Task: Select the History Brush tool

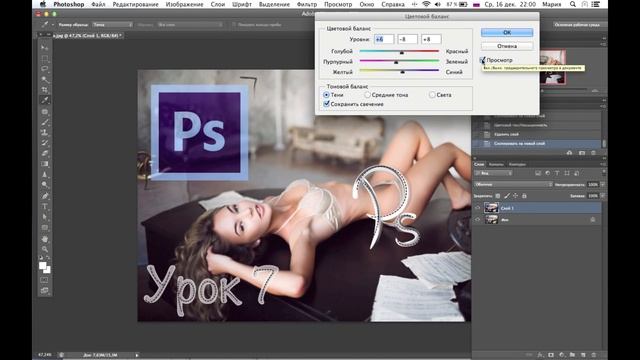Action: click(x=44, y=143)
